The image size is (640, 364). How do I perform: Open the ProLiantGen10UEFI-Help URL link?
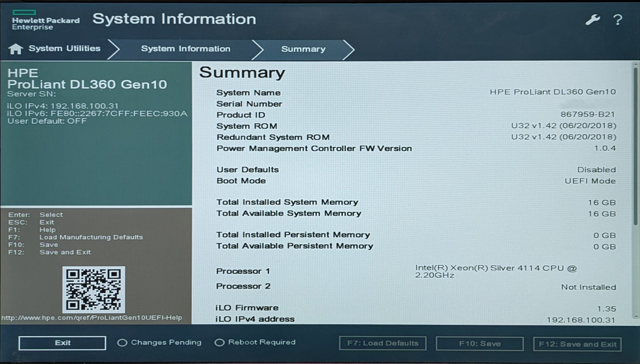point(92,318)
